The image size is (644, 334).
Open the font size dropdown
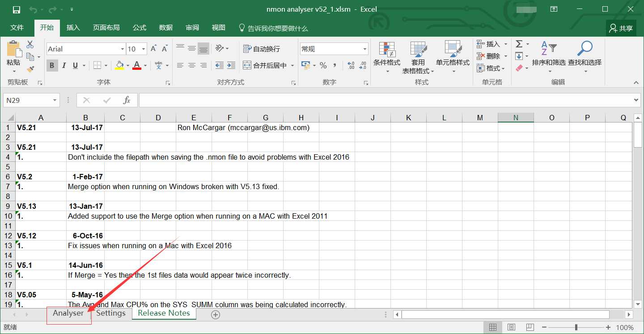[x=144, y=49]
